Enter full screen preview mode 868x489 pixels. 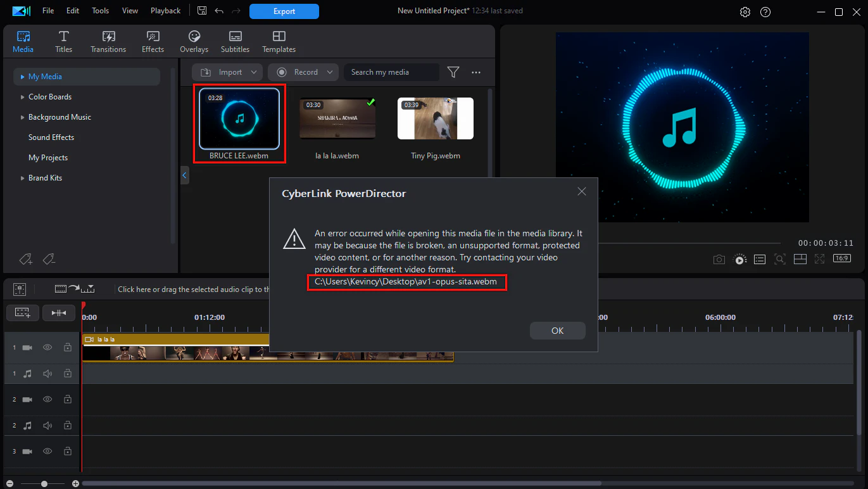click(x=820, y=259)
